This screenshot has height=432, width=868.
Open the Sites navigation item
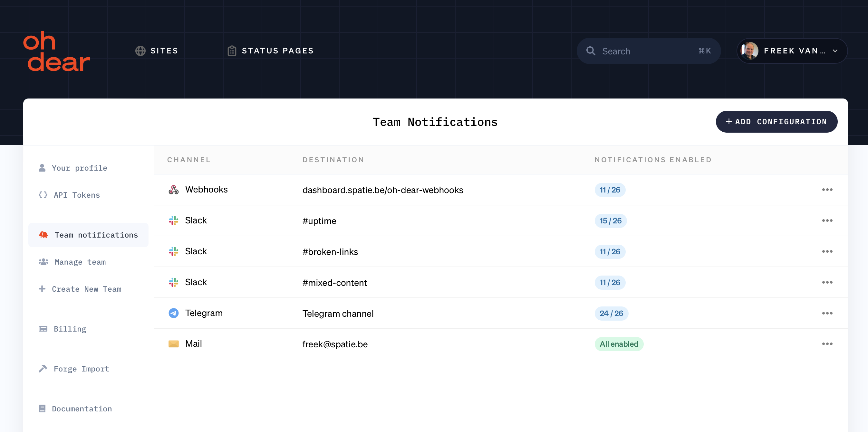click(157, 51)
